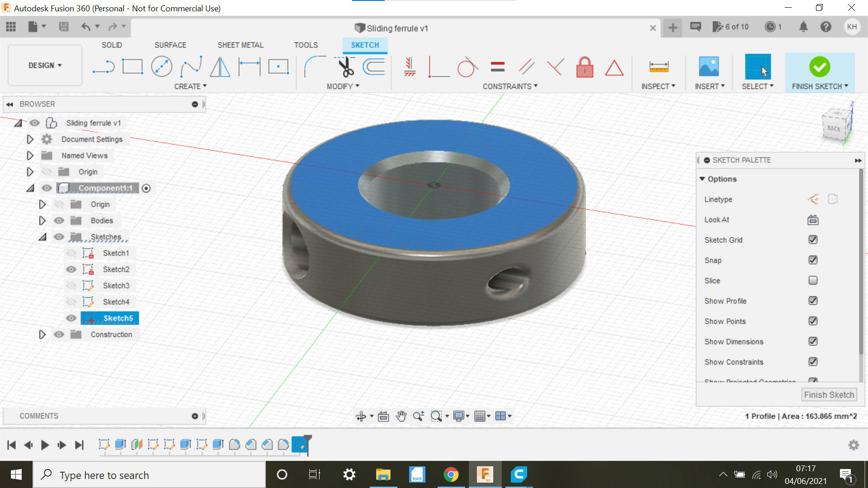Switch to the Sheet Metal tab
868x488 pixels.
(x=240, y=45)
